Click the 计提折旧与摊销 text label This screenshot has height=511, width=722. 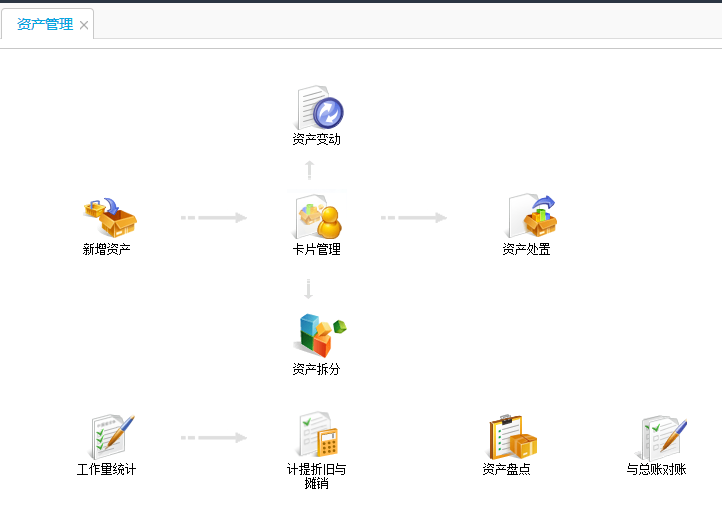pos(317,476)
